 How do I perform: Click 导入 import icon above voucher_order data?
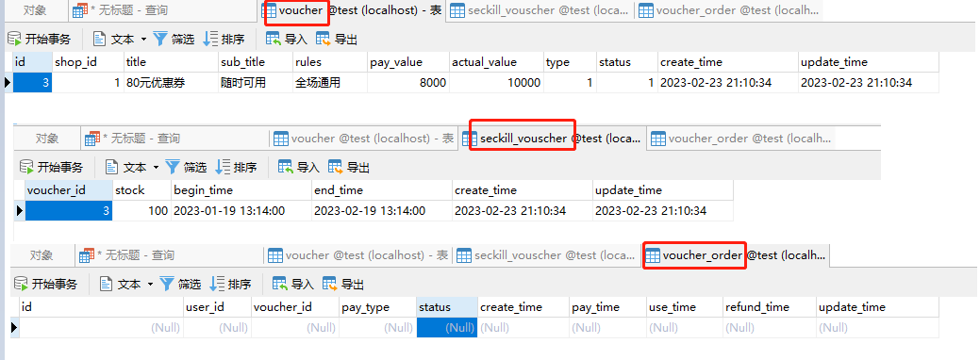click(280, 284)
